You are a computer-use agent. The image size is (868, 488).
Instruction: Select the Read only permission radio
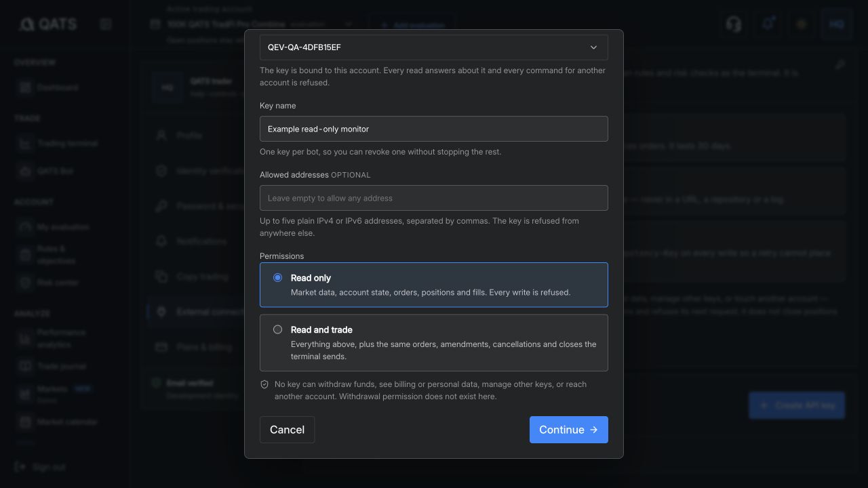(x=277, y=278)
